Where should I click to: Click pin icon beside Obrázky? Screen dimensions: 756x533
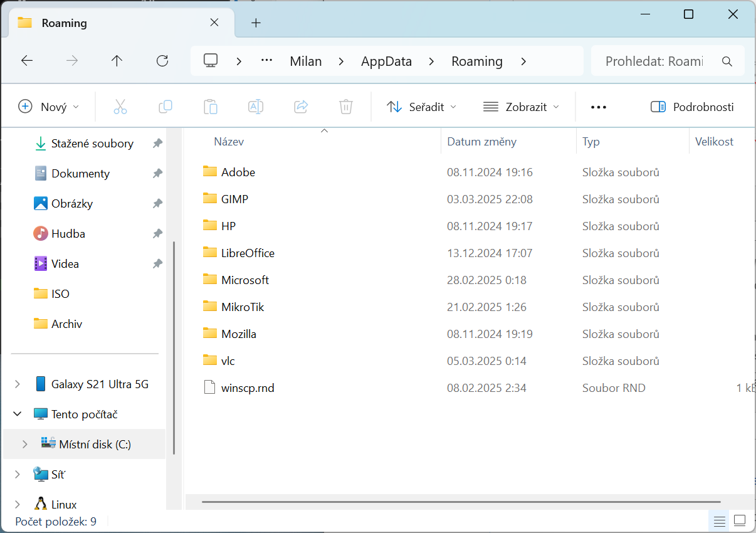point(157,204)
